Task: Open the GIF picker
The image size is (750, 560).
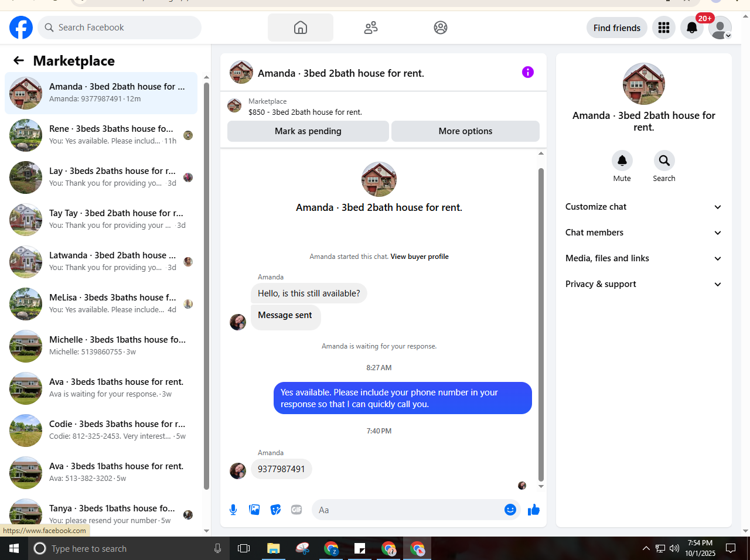Action: [x=296, y=510]
